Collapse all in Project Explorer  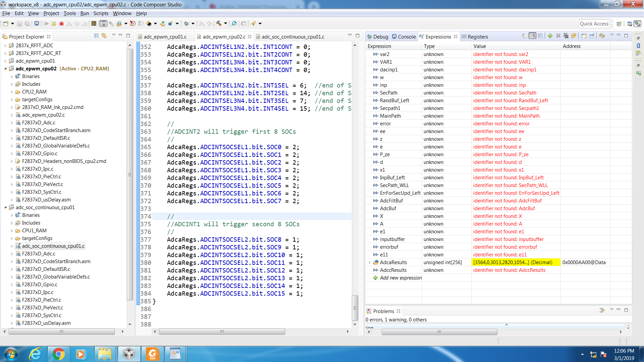click(x=97, y=36)
